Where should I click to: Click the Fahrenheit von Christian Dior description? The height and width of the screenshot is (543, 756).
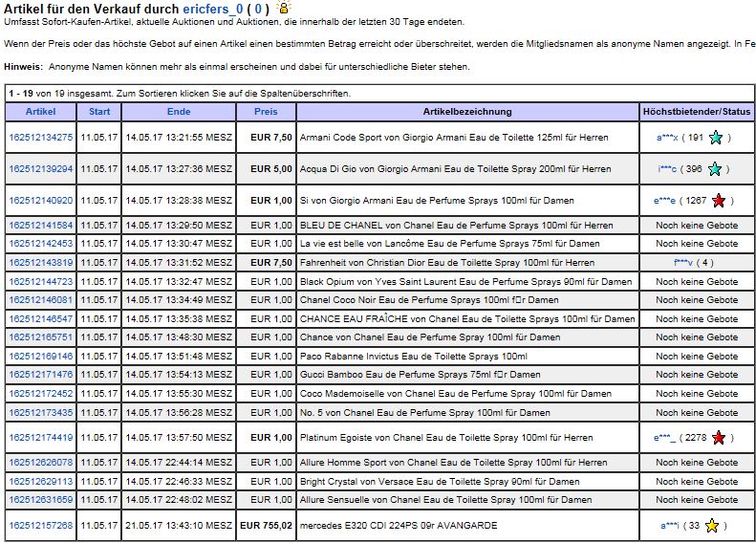447,263
